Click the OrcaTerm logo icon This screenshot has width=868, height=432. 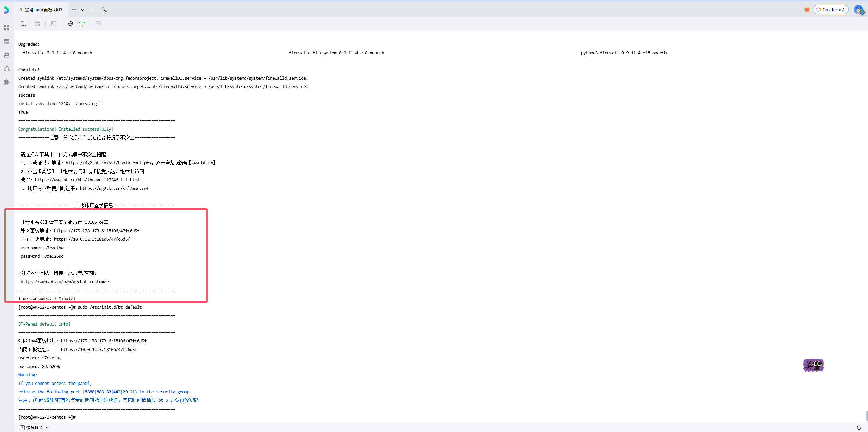click(7, 10)
